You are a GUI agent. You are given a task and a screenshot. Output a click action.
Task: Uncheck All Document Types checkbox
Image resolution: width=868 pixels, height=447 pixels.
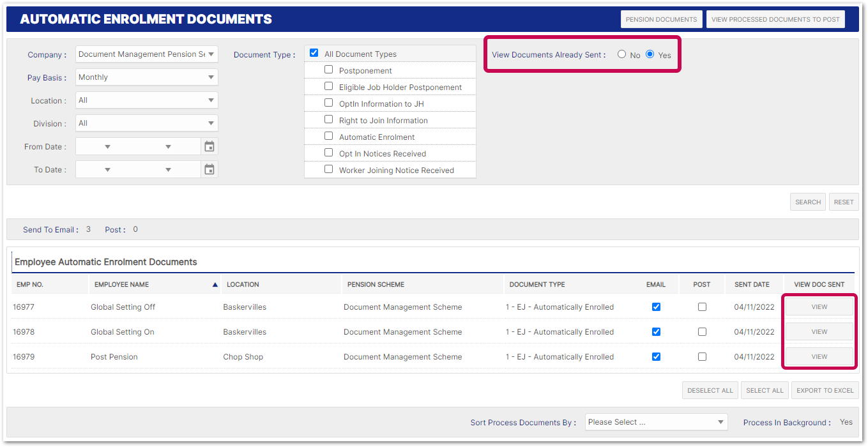[314, 53]
